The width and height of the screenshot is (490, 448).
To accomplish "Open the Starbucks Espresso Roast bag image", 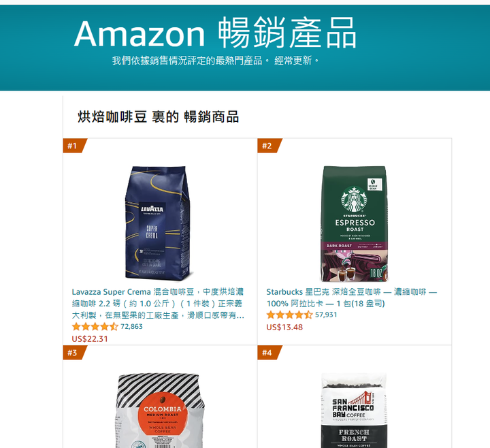I will [x=355, y=223].
